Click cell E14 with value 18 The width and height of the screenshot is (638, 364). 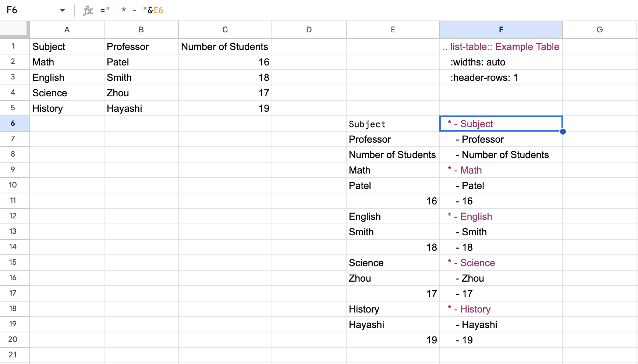393,247
